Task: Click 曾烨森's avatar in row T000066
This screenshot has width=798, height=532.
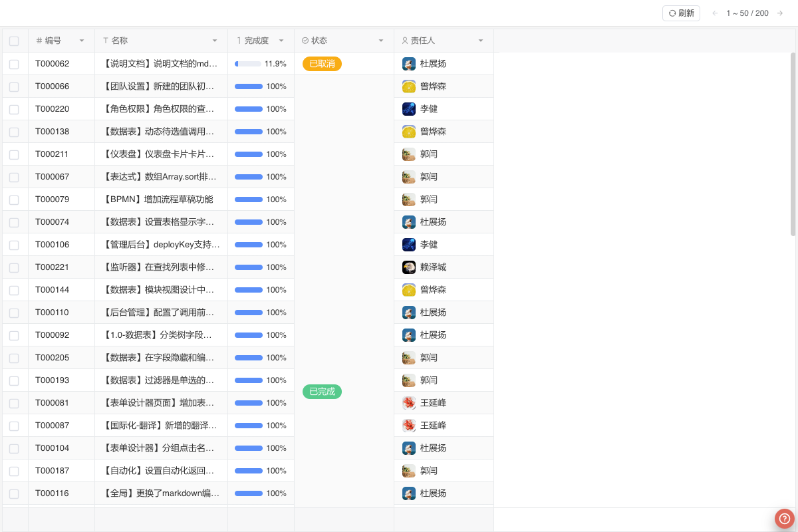Action: tap(408, 86)
